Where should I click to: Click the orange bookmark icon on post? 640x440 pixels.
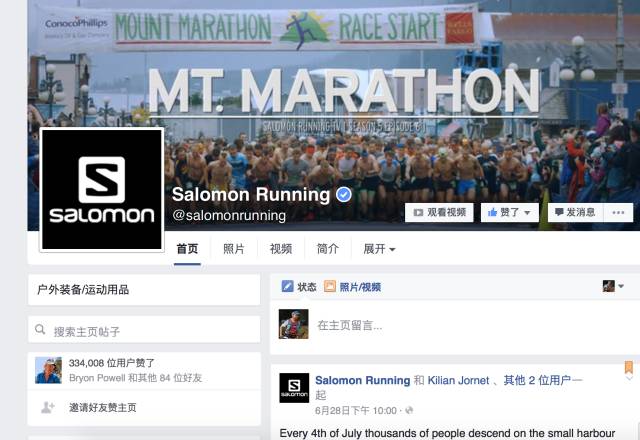point(629,367)
